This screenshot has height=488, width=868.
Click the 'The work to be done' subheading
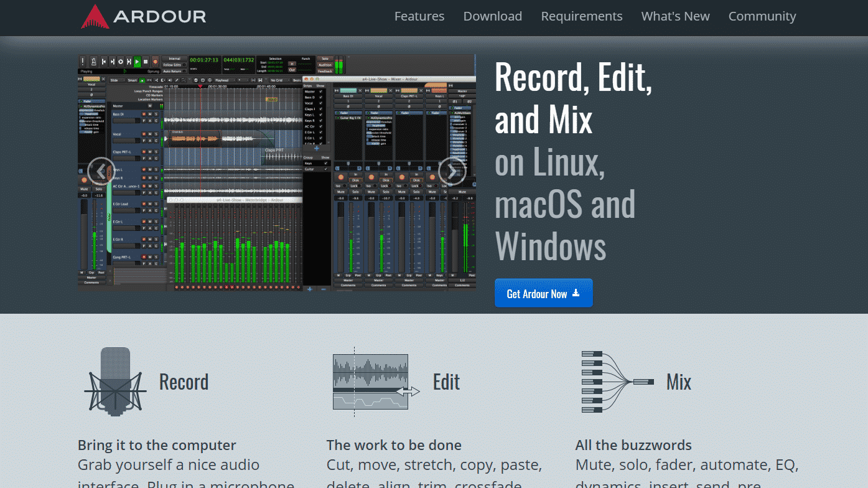(x=394, y=445)
